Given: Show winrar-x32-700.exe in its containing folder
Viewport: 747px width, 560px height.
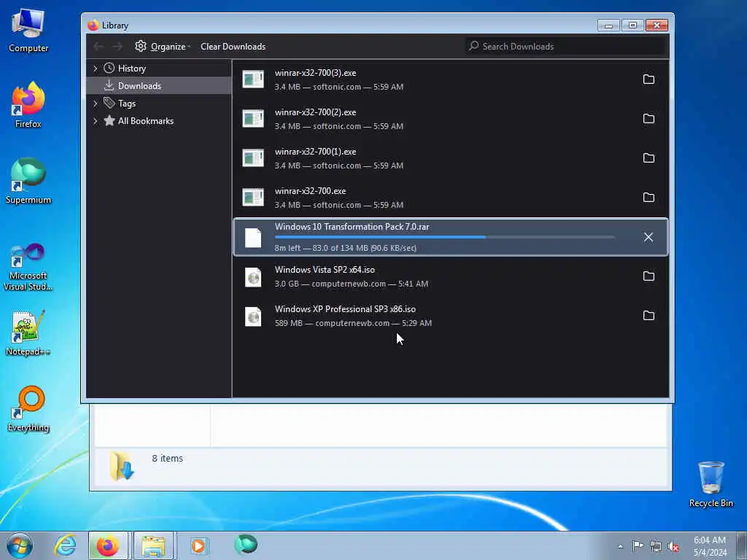Looking at the screenshot, I should [649, 198].
